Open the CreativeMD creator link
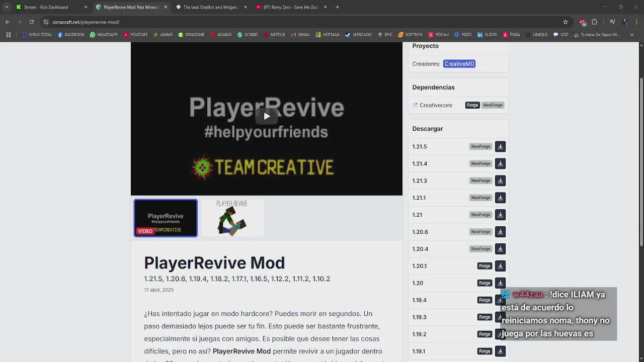The height and width of the screenshot is (362, 644). click(459, 64)
